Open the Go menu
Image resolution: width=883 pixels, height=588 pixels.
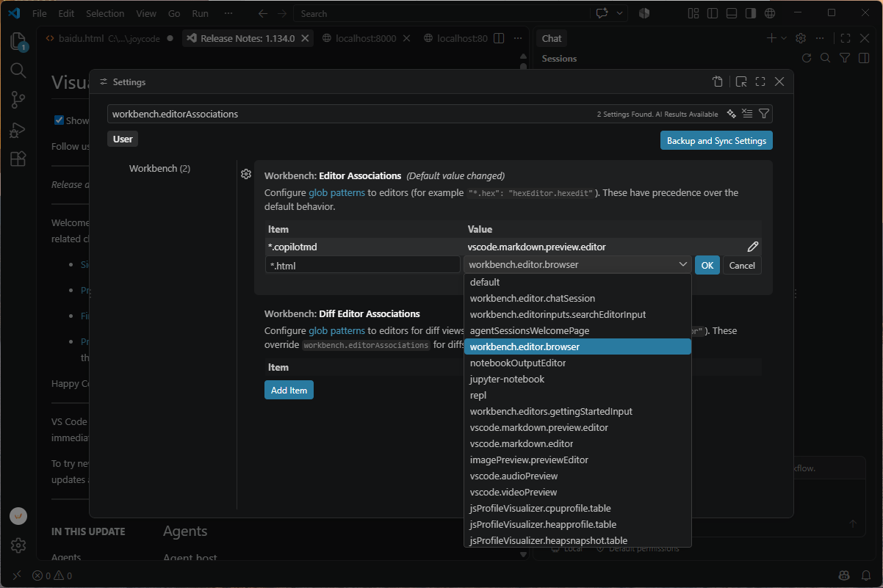click(x=174, y=13)
